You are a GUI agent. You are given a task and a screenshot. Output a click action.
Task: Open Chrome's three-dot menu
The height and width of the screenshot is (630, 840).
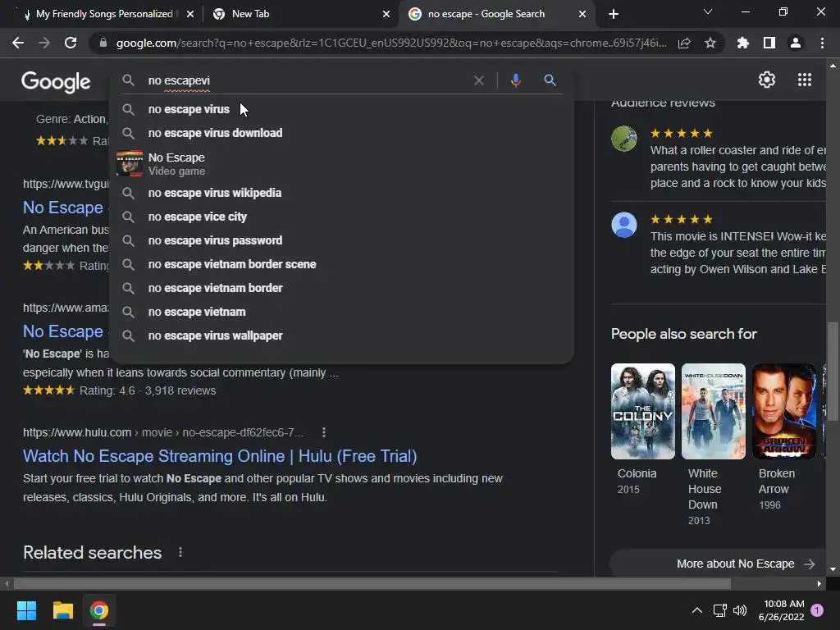point(822,43)
